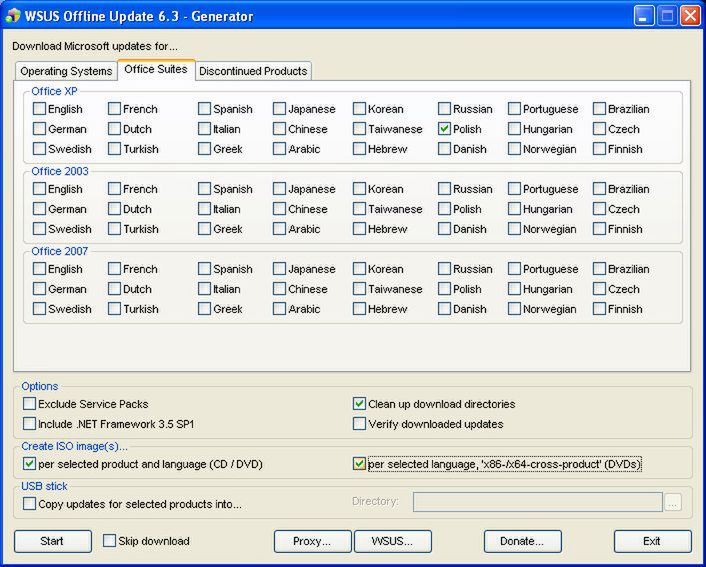The width and height of the screenshot is (706, 567).
Task: Click the Donate button
Action: pos(523,541)
